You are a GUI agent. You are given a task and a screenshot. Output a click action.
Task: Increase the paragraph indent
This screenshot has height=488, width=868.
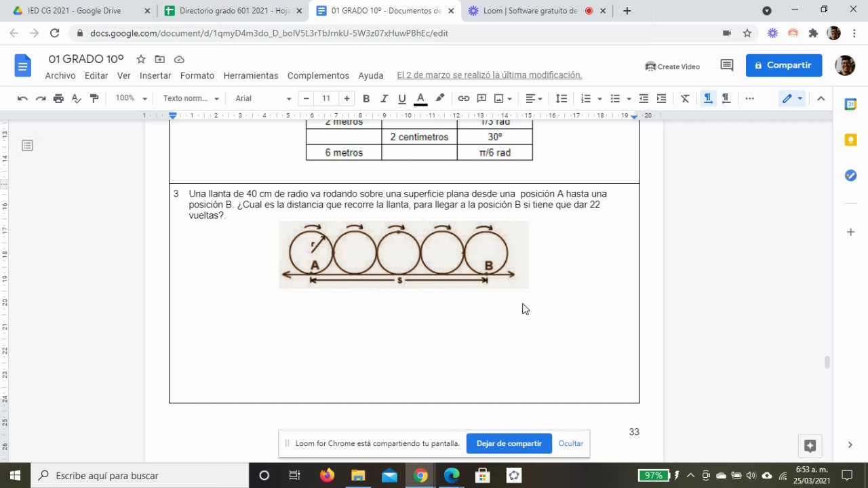tap(661, 98)
